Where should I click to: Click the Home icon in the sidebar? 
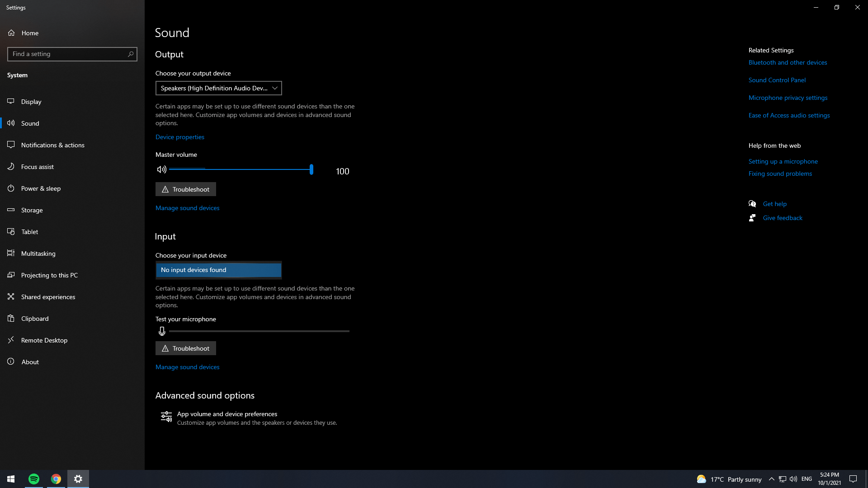[11, 33]
